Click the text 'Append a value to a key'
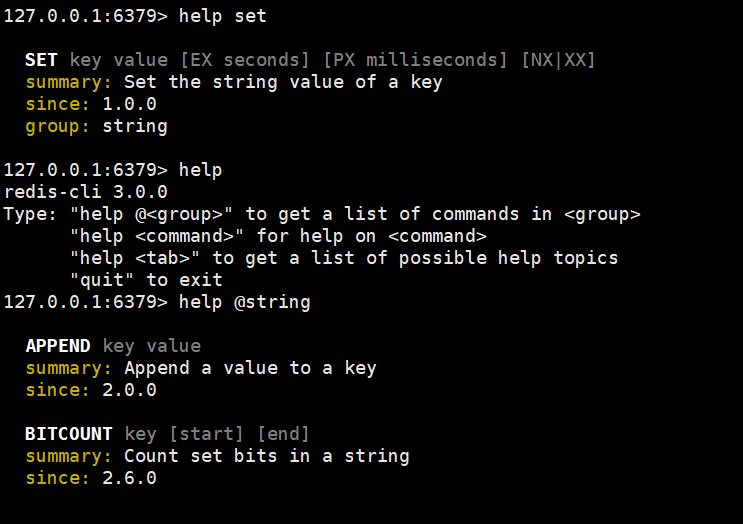This screenshot has width=743, height=524. pos(250,368)
